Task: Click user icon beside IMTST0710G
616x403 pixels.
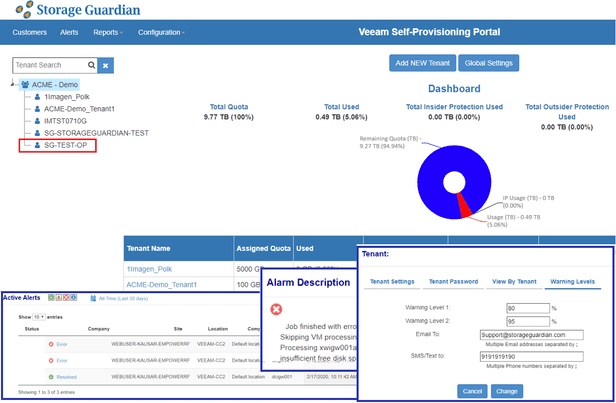Action: pos(37,121)
